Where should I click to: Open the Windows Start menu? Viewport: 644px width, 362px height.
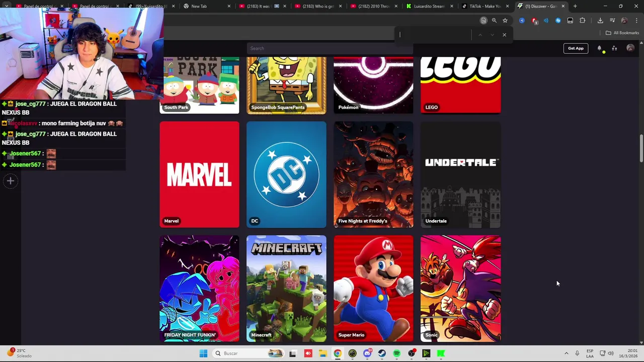(203, 353)
